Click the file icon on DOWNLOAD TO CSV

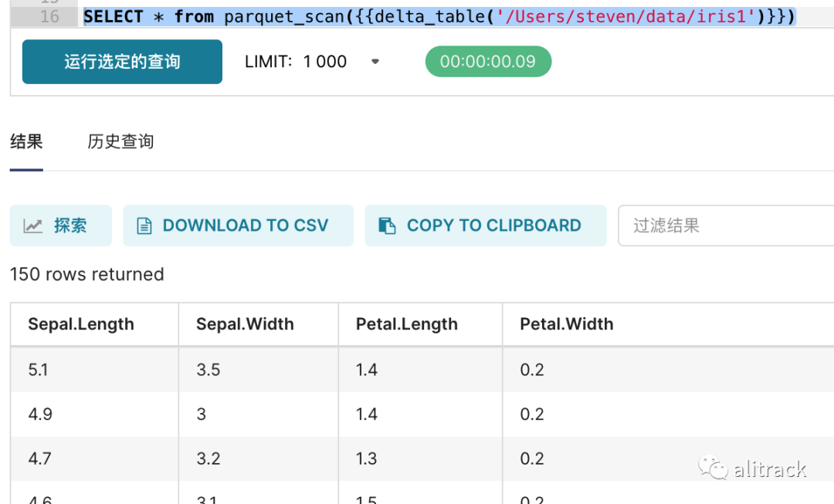click(x=144, y=226)
